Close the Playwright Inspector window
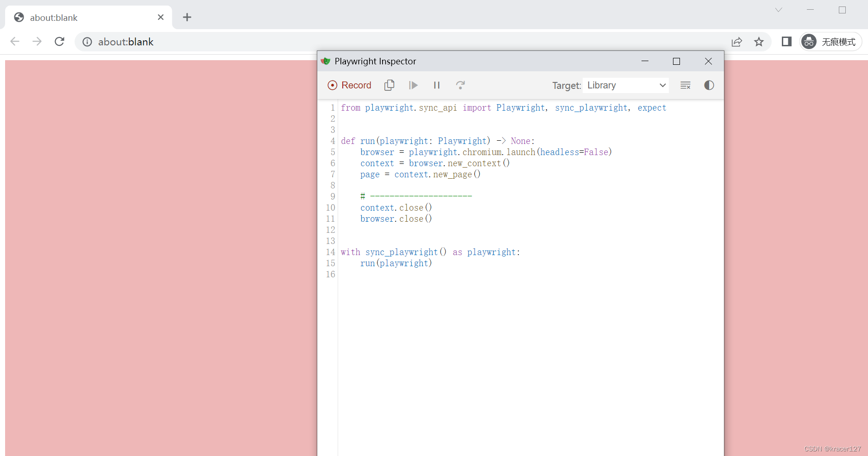The image size is (868, 456). (708, 61)
